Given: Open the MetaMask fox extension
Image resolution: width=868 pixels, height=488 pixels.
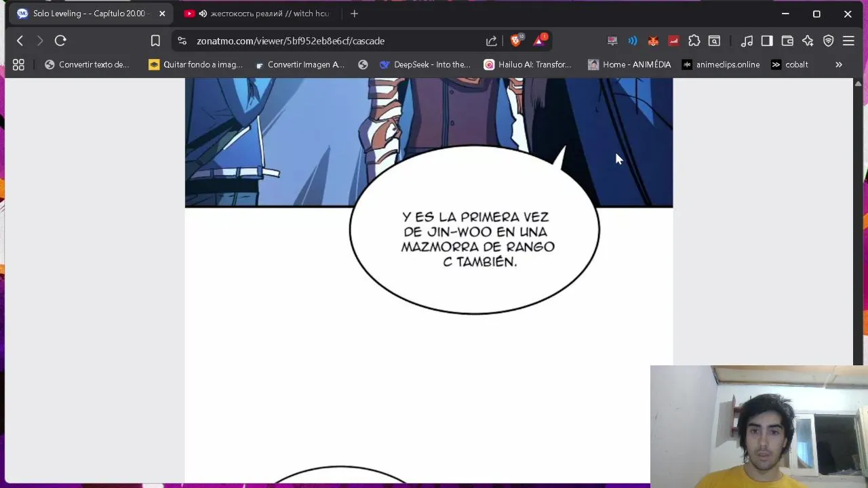Looking at the screenshot, I should click(x=653, y=41).
